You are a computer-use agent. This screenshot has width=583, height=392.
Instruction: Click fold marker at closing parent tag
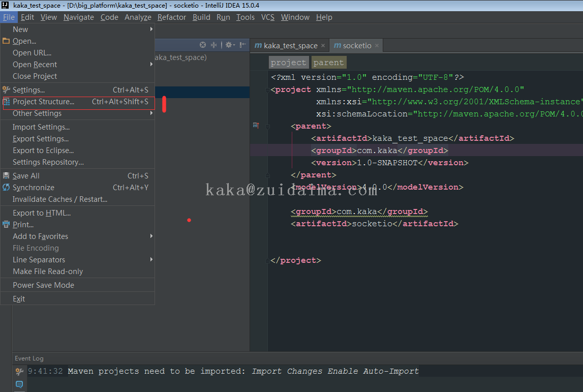tap(267, 175)
